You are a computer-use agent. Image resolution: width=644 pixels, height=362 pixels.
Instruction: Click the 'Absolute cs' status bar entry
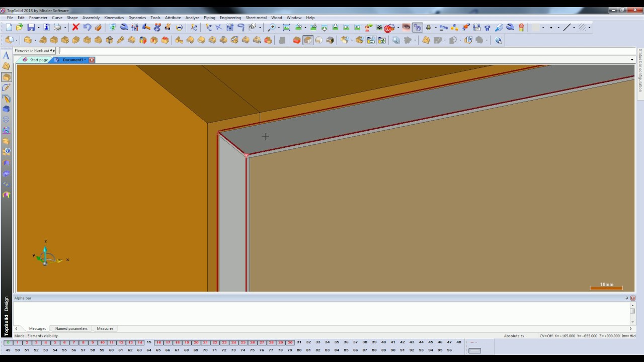tap(514, 336)
